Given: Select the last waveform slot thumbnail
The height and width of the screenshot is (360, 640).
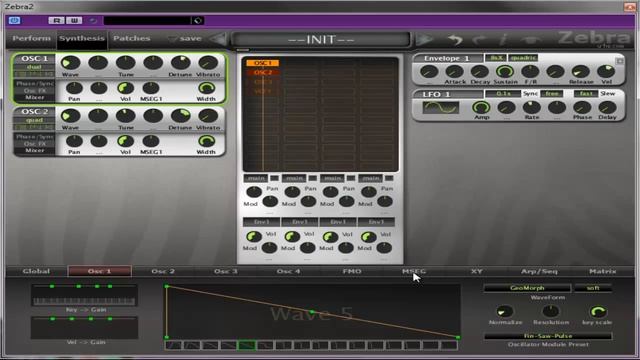Looking at the screenshot, I should pyautogui.click(x=449, y=345).
